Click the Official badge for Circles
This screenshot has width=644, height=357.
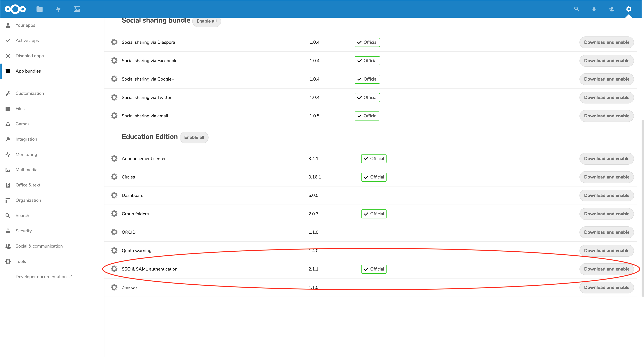pyautogui.click(x=374, y=177)
